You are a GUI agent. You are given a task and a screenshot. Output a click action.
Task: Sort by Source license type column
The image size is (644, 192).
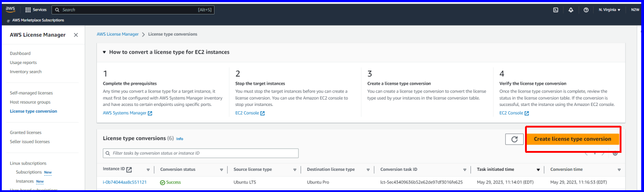pos(295,170)
